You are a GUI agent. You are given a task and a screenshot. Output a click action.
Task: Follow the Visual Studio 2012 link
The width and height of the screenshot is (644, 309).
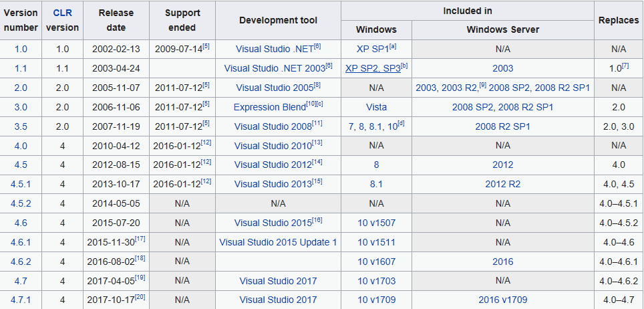pos(273,165)
